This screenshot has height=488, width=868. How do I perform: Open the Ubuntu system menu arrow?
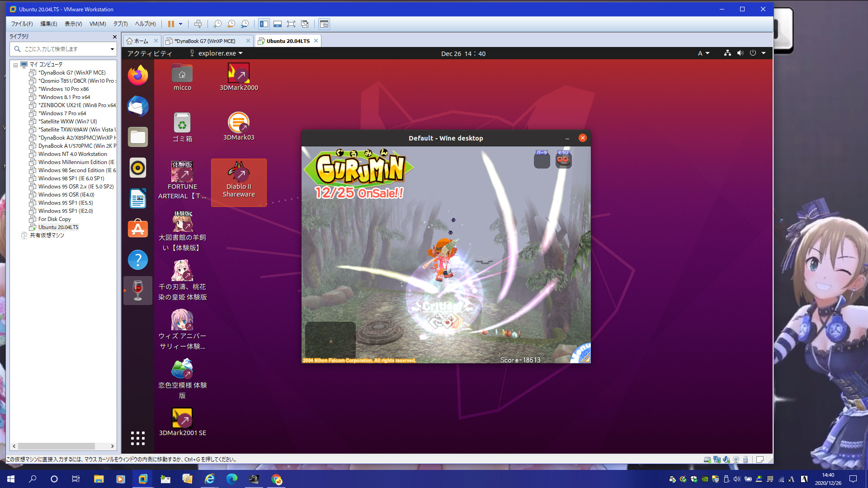(x=764, y=53)
